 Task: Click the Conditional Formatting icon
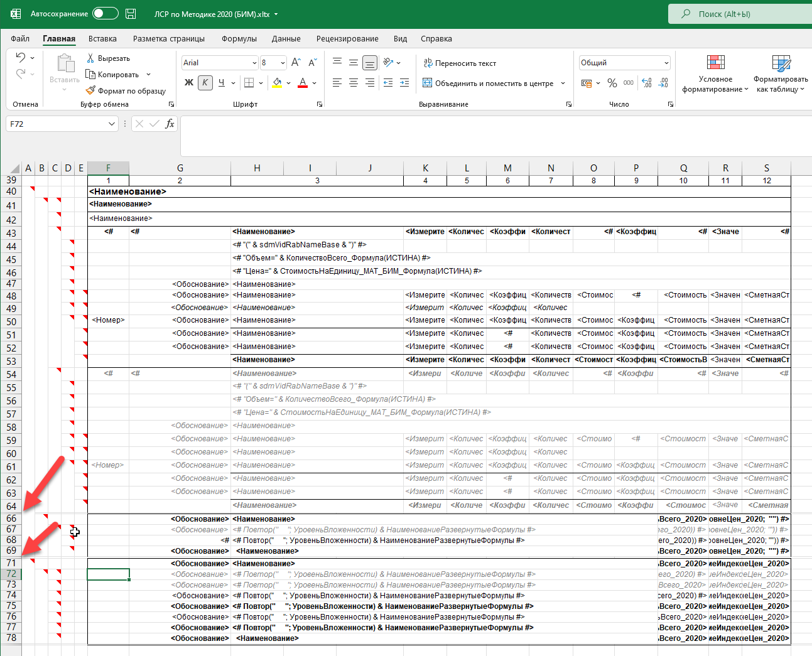715,63
